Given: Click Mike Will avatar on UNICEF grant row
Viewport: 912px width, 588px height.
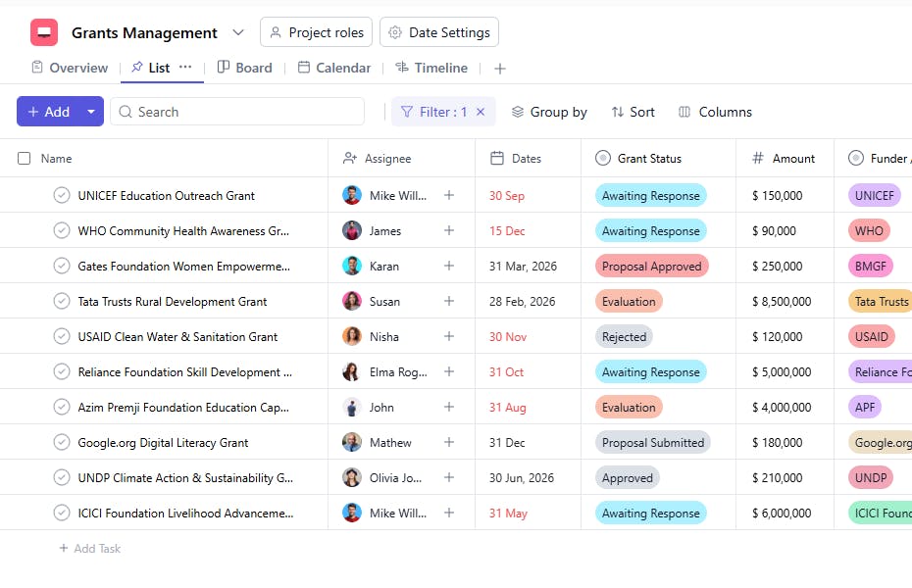Looking at the screenshot, I should pyautogui.click(x=352, y=195).
